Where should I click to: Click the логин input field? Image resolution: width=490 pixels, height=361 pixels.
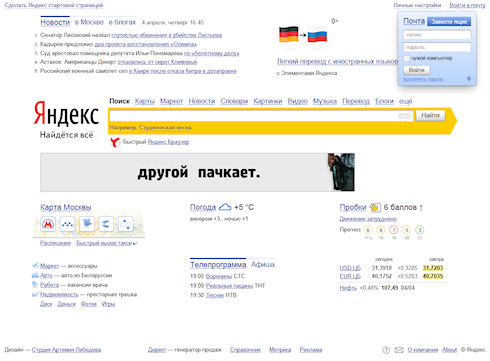[x=437, y=35]
